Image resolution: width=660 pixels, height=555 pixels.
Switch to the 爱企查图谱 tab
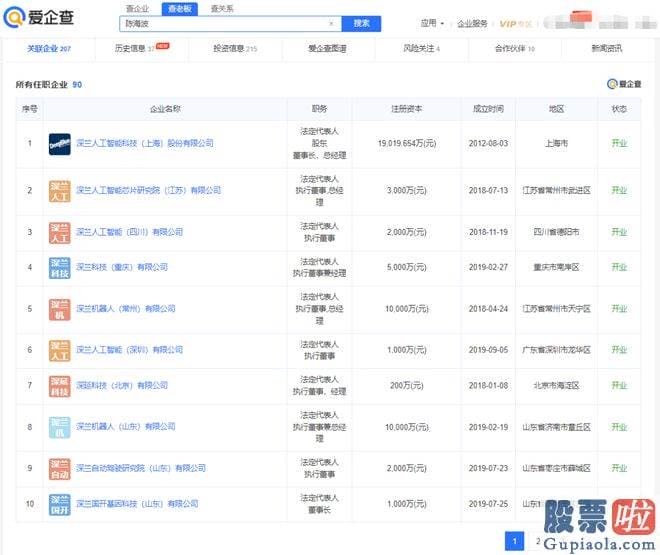point(327,49)
